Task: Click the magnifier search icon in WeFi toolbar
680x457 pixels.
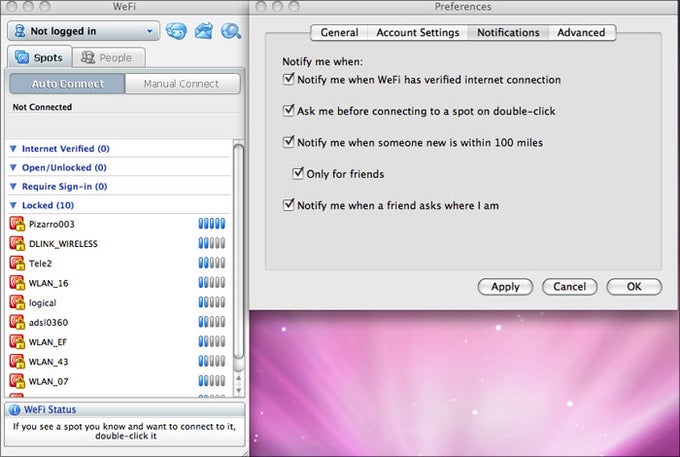Action: [231, 31]
